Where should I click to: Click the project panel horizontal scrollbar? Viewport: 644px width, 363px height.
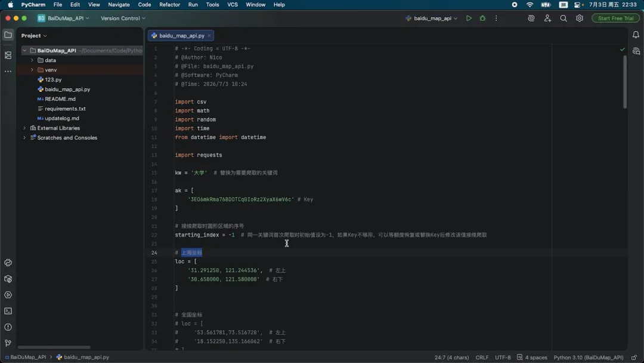[54, 347]
